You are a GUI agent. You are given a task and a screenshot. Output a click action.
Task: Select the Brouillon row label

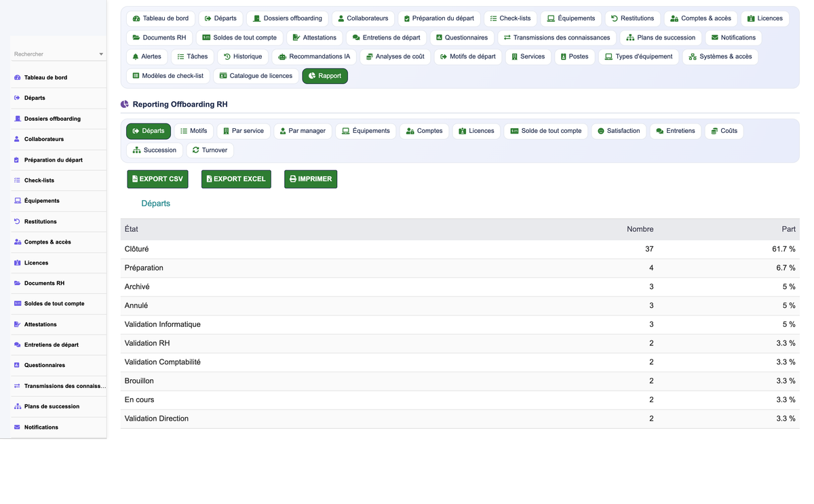[139, 381]
